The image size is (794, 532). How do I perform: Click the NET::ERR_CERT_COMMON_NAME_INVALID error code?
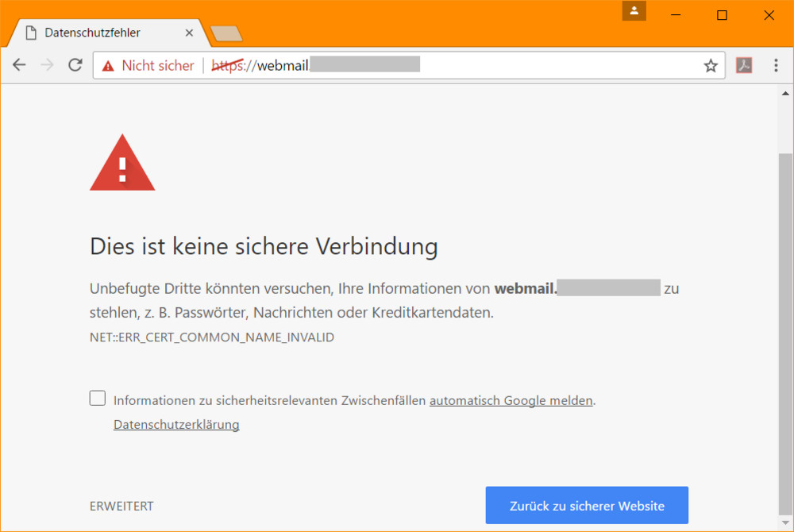(x=212, y=337)
